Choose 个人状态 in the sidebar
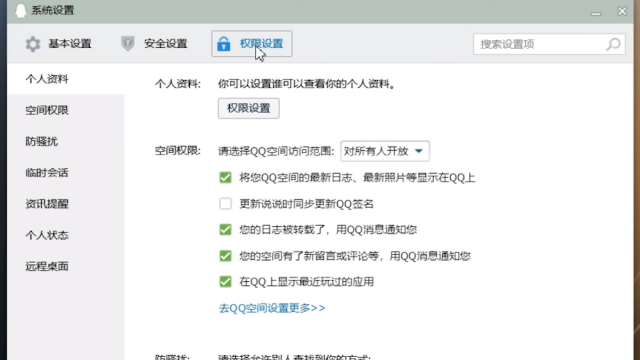 (65, 235)
